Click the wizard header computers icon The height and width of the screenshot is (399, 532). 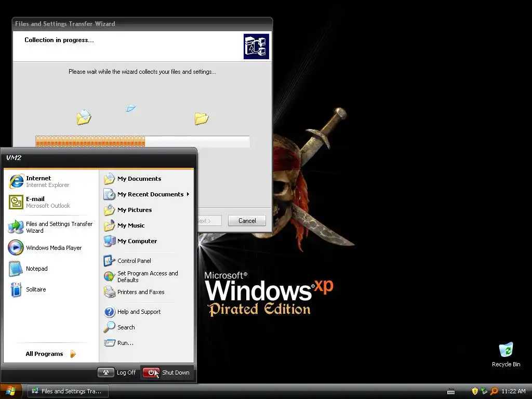tap(256, 46)
